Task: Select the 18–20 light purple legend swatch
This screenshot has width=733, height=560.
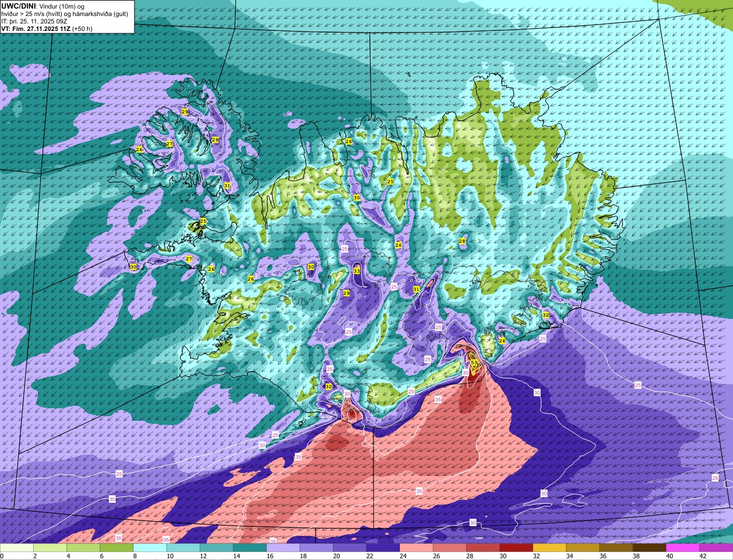Action: pos(316,548)
